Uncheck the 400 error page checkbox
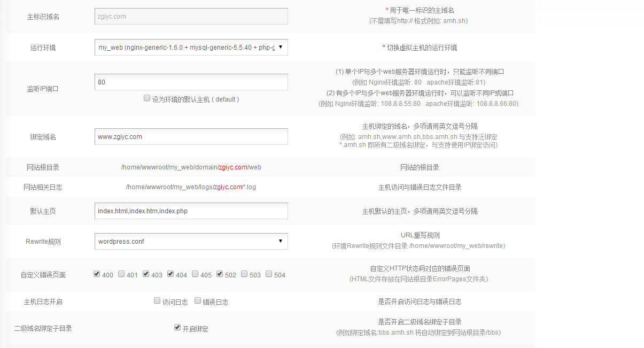 [97, 274]
